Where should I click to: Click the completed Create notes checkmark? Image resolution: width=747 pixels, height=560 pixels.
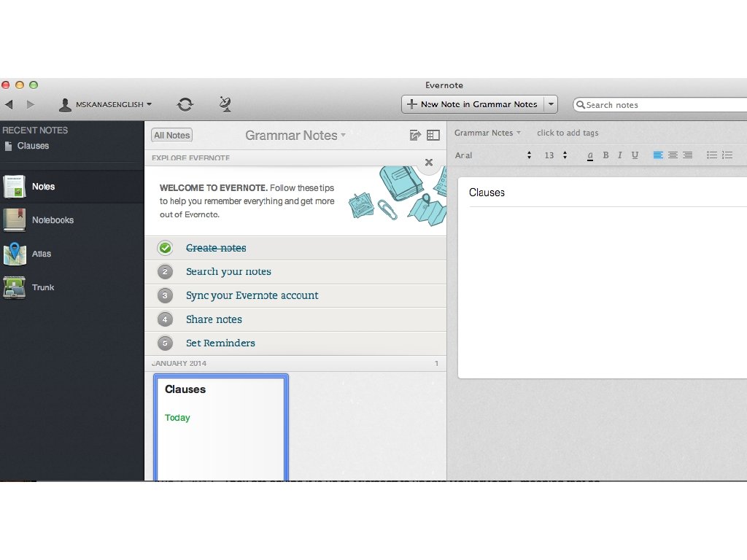click(166, 248)
